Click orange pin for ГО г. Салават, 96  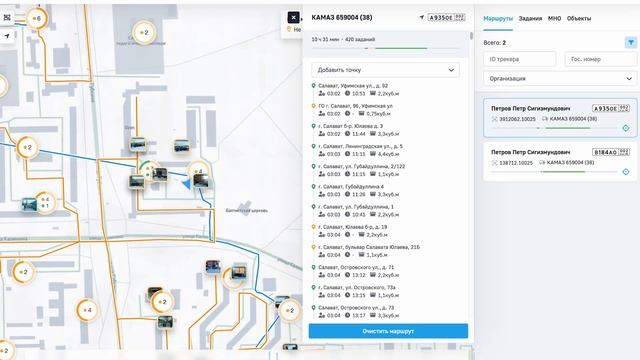pyautogui.click(x=313, y=106)
